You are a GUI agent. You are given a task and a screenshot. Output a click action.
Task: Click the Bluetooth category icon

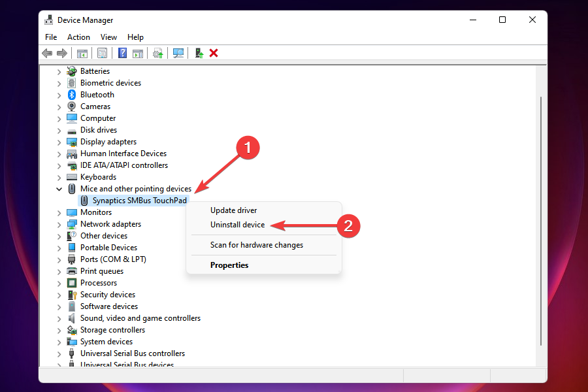point(72,95)
